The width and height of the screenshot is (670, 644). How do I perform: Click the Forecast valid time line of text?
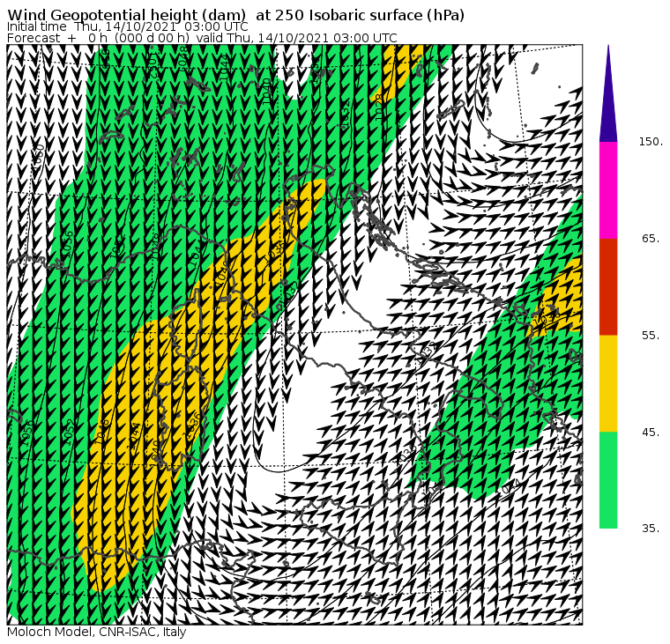(x=202, y=38)
